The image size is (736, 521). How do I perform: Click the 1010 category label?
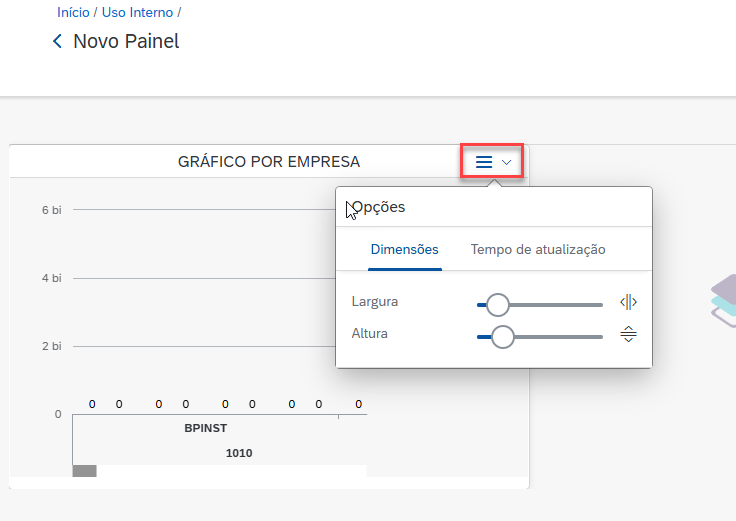[x=239, y=453]
